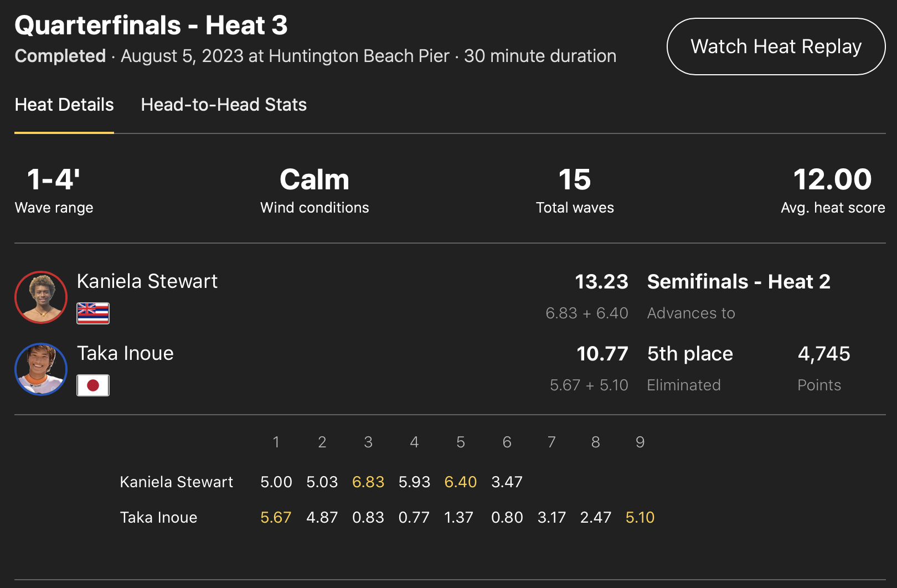897x588 pixels.
Task: Click the Hawaii flag icon
Action: [93, 313]
